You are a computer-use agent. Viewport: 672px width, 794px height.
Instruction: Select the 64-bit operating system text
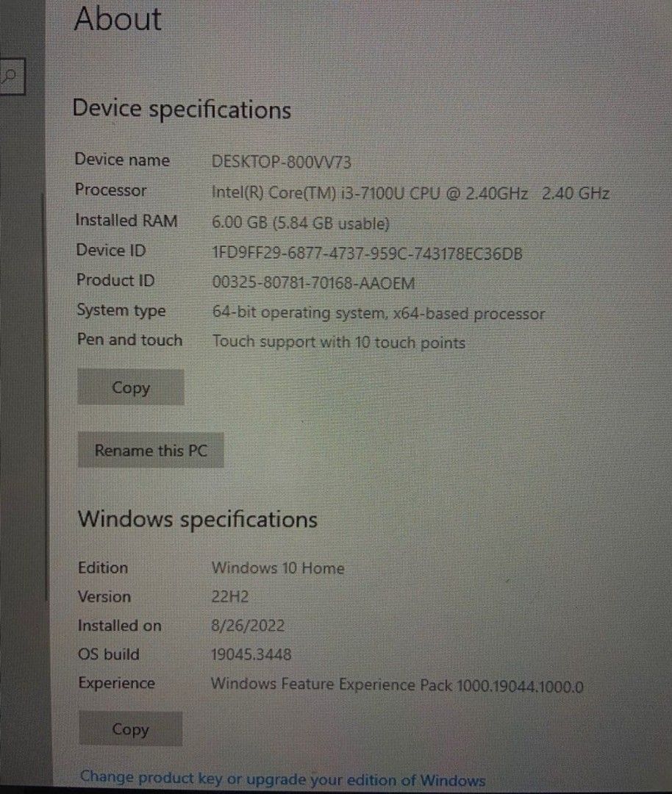coord(379,313)
